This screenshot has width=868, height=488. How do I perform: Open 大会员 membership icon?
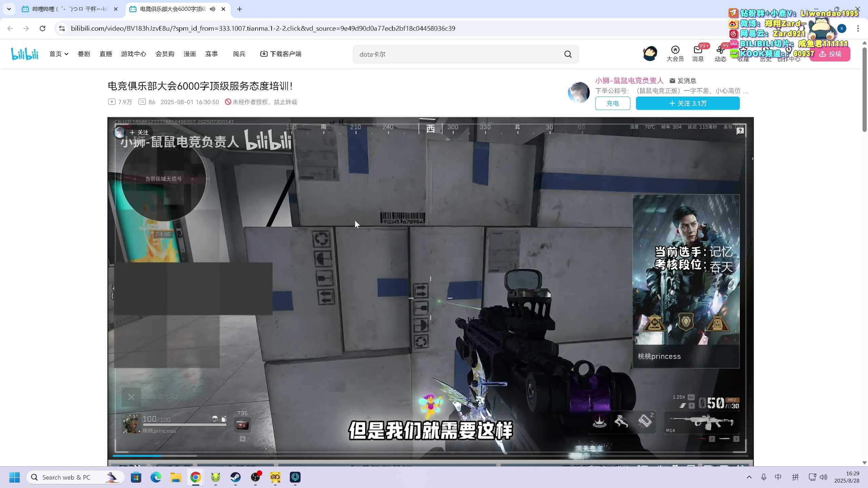675,54
